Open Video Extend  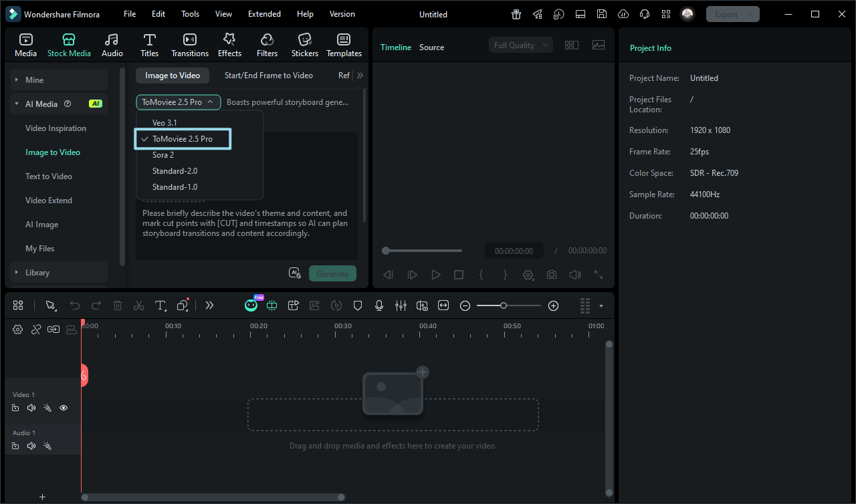(x=49, y=201)
